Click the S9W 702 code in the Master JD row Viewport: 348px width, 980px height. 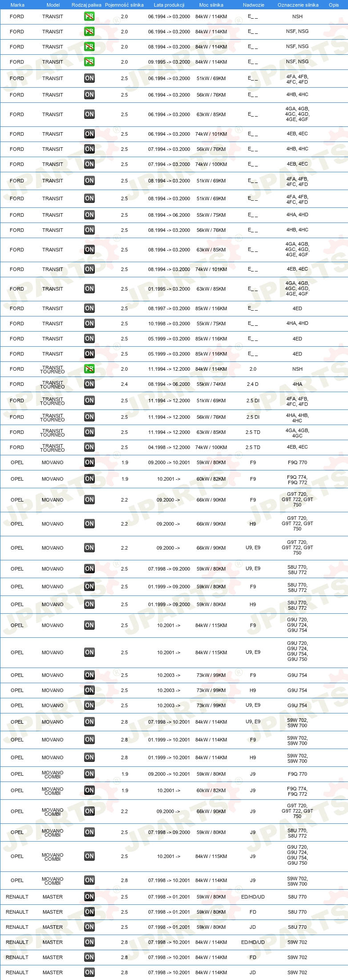[x=297, y=972]
